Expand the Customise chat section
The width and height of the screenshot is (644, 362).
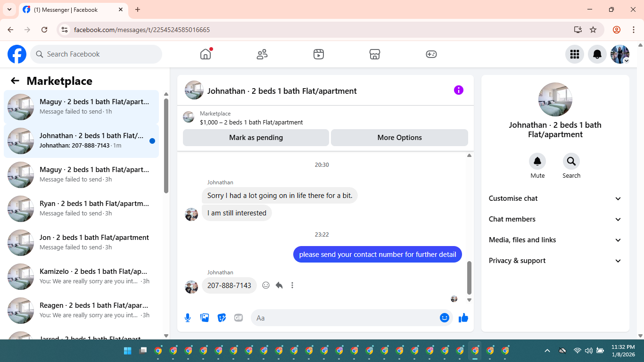click(x=555, y=198)
